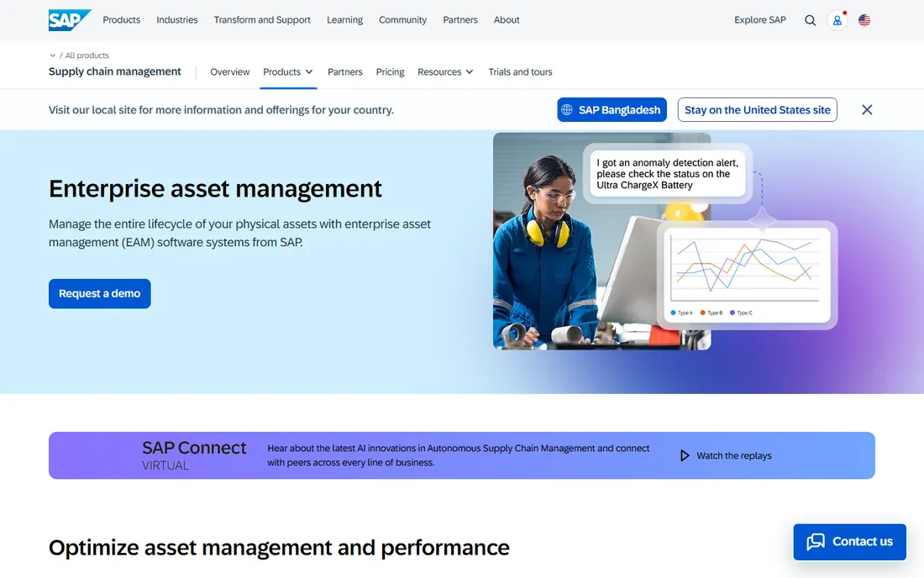Screen dimensions: 924x578
Task: Expand the Products submenu chevron
Action: point(309,72)
